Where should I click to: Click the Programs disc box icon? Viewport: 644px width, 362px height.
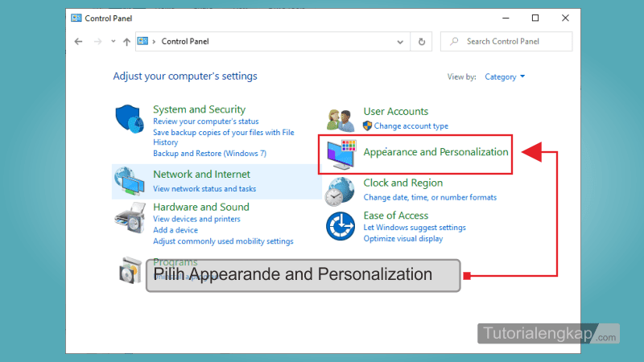point(130,270)
